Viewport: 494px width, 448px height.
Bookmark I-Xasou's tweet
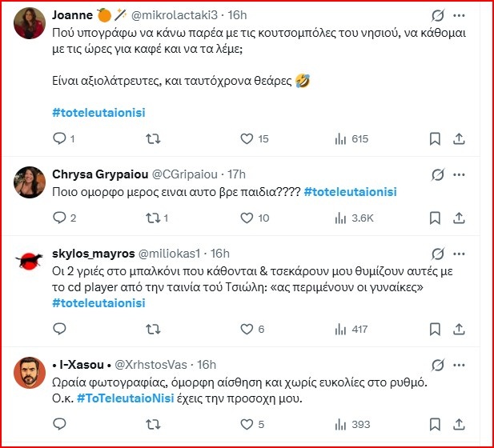pos(435,425)
